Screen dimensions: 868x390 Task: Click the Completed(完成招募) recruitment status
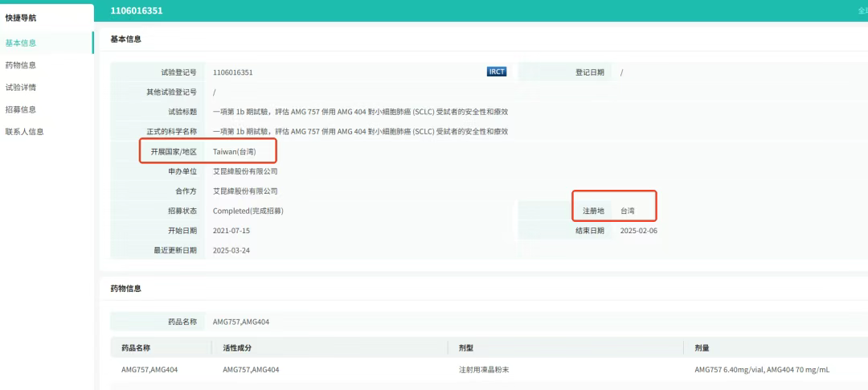click(248, 211)
